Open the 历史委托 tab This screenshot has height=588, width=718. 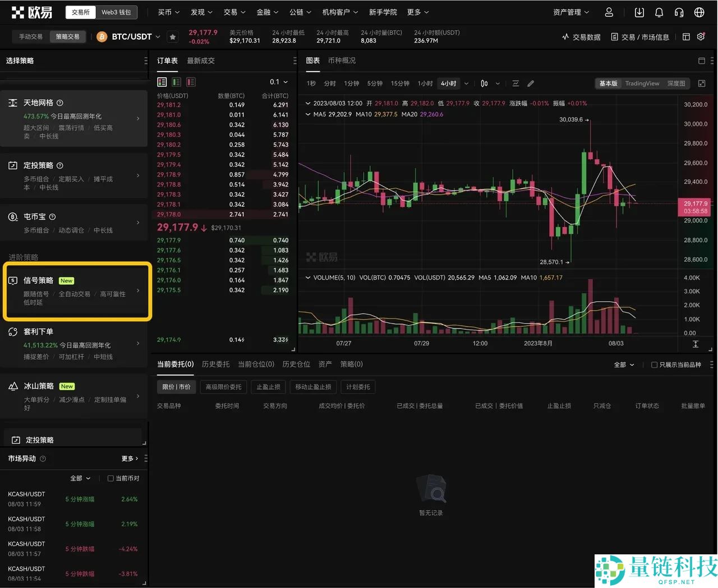[215, 364]
